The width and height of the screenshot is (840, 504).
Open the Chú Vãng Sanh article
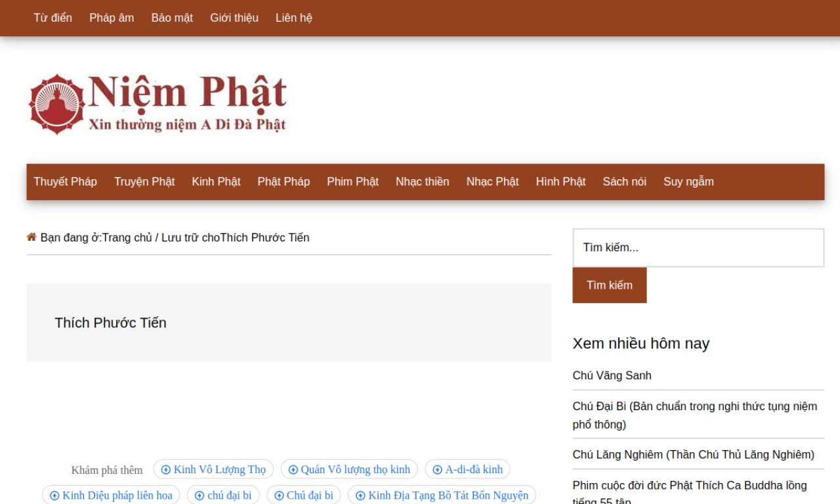point(612,375)
